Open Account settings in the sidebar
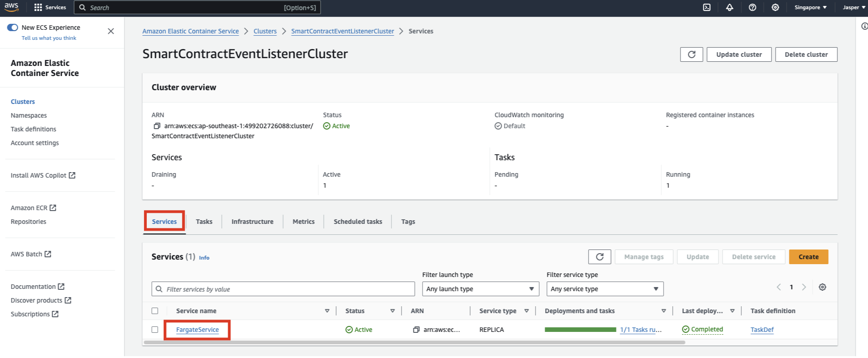868x358 pixels. [35, 143]
